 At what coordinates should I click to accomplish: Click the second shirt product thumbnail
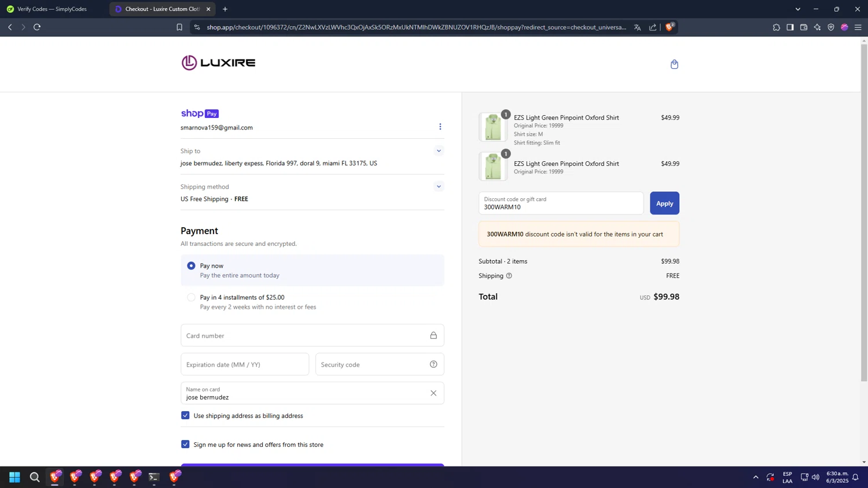[493, 167]
